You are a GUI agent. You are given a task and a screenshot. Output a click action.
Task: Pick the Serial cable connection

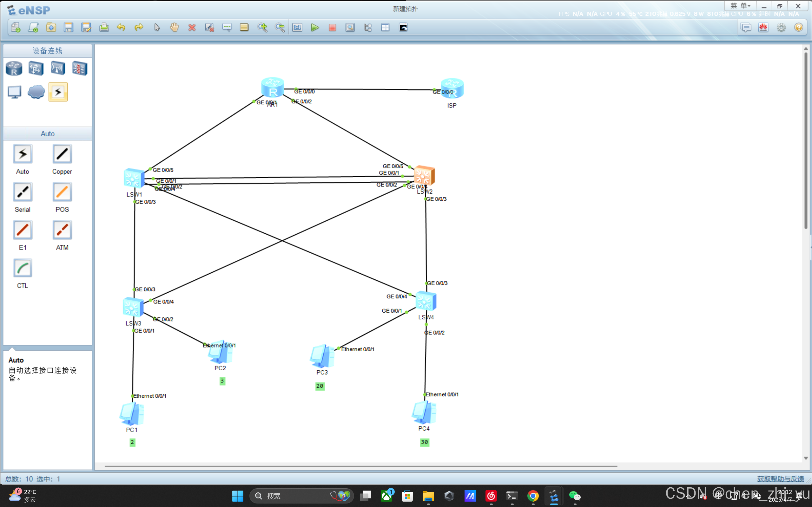tap(23, 192)
